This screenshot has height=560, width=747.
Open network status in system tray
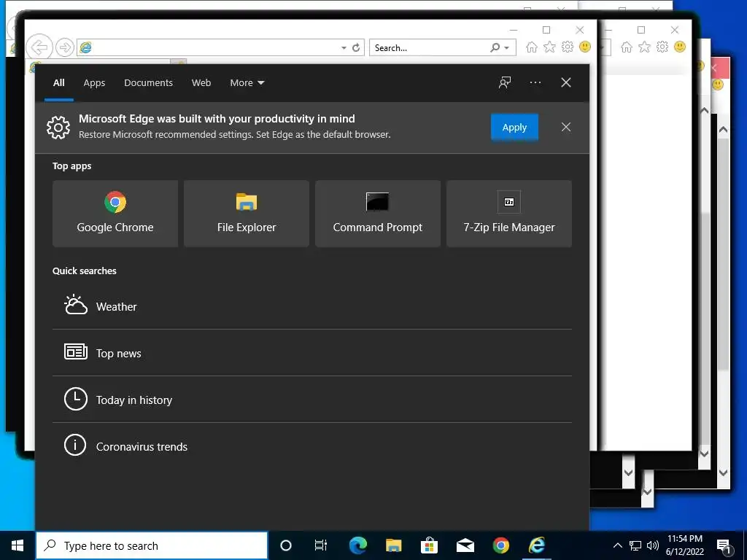pyautogui.click(x=635, y=545)
